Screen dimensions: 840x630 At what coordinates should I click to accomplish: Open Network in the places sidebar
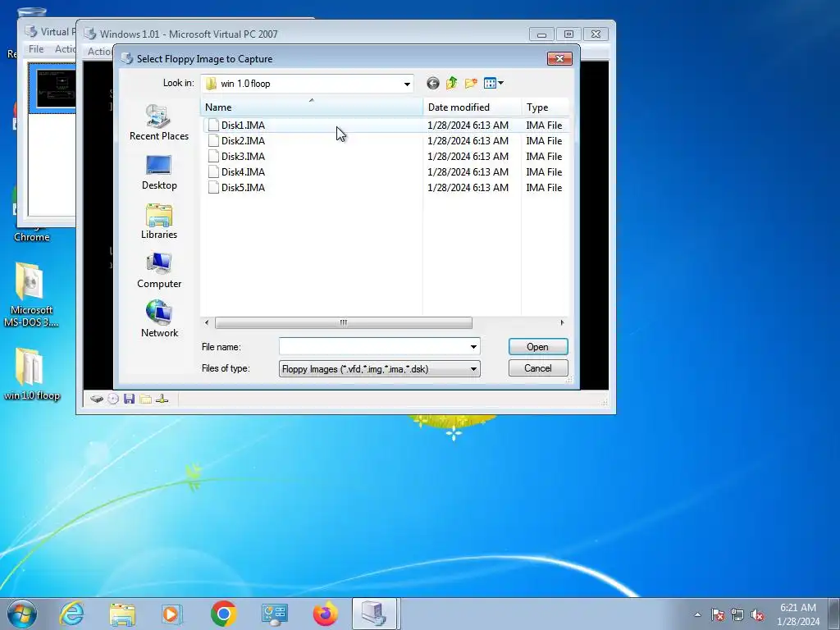159,320
